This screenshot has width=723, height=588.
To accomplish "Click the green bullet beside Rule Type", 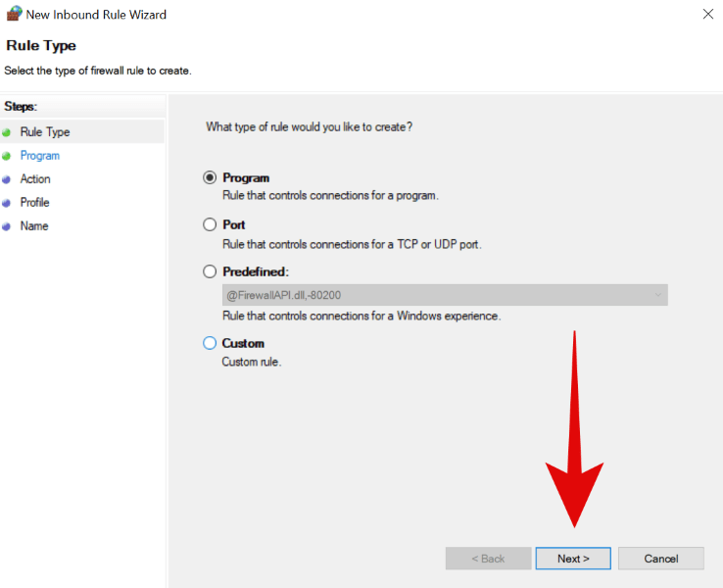I will (6, 132).
